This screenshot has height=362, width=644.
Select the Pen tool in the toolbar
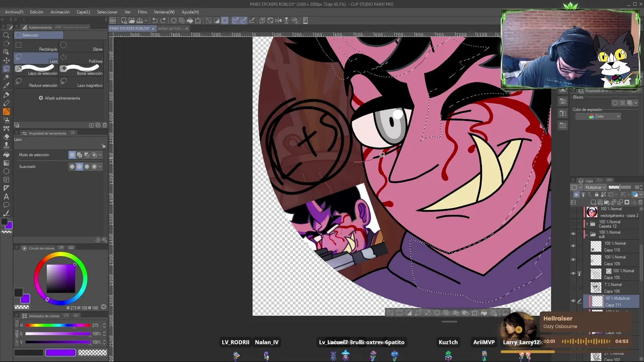[7, 95]
